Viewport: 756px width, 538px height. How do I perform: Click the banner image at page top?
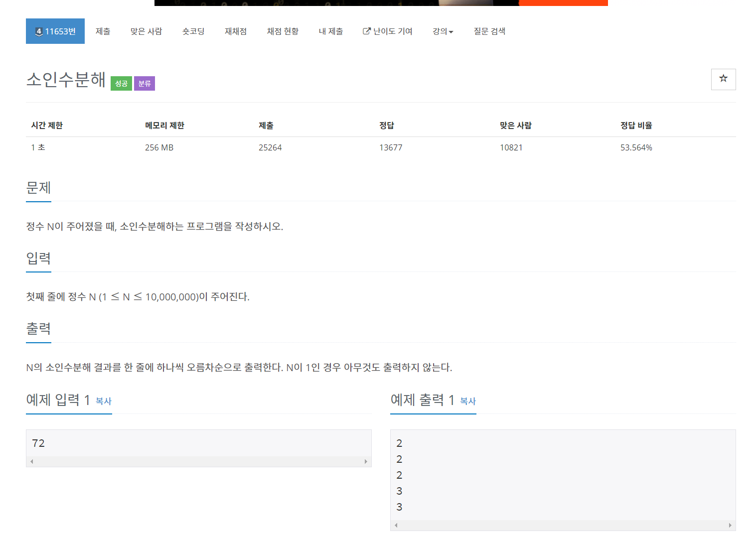coord(381,2)
